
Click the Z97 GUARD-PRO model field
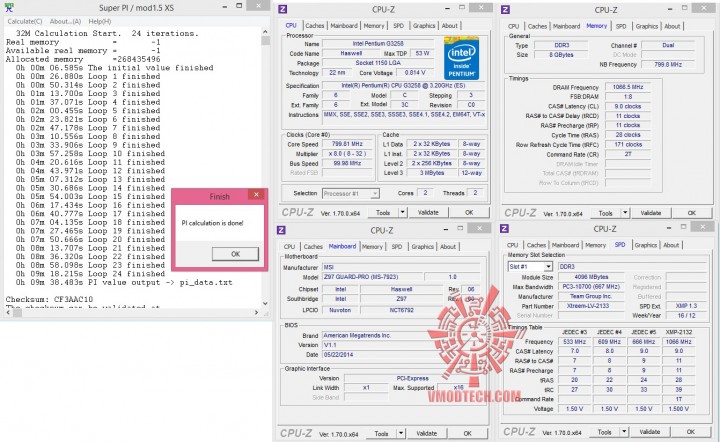[371, 277]
